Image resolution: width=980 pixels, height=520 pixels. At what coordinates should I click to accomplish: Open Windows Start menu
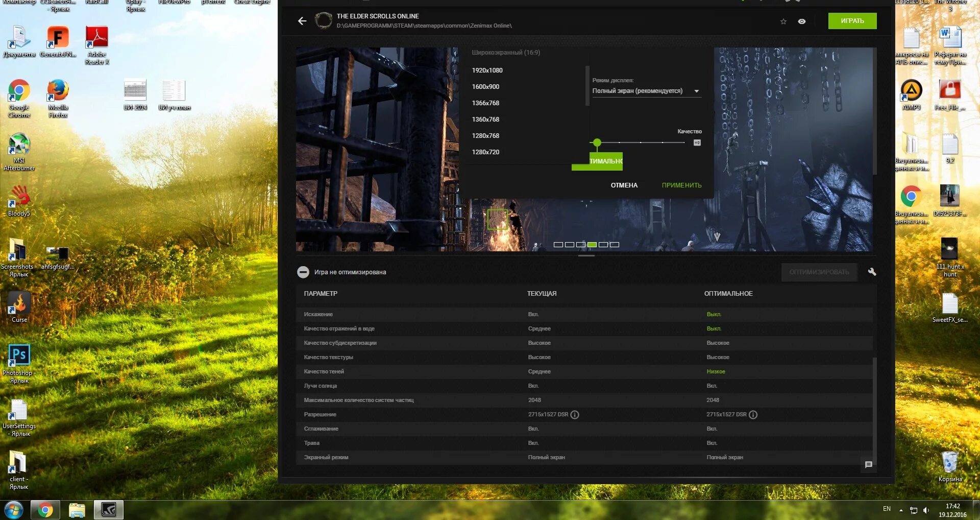click(14, 510)
